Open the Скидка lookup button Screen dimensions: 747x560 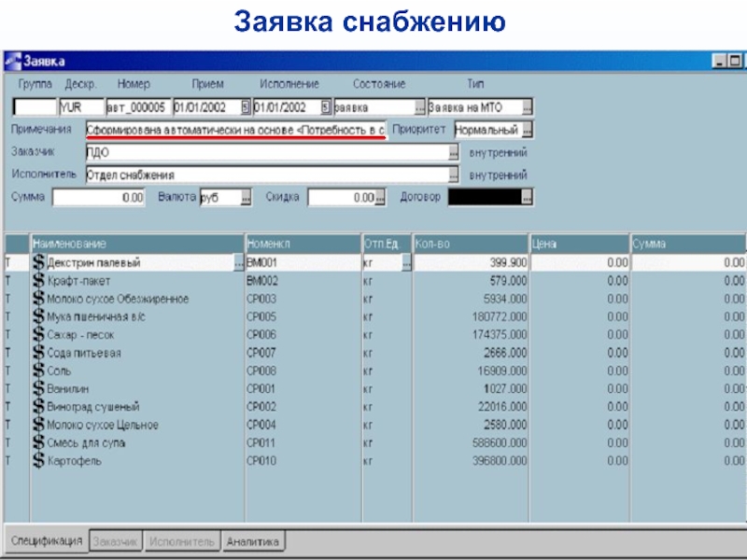coord(380,197)
